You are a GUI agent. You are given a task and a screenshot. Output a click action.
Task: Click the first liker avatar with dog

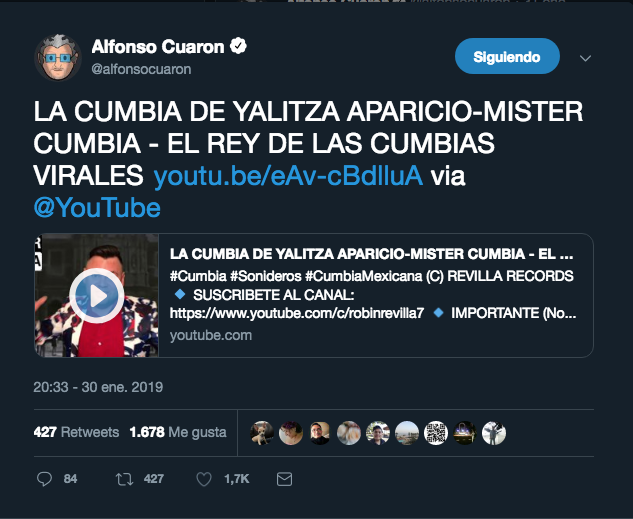(x=262, y=433)
